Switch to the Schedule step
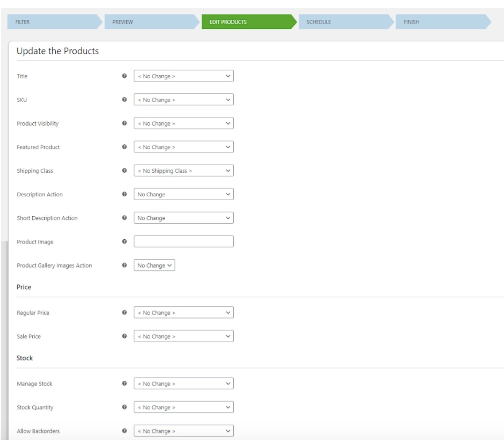Image resolution: width=504 pixels, height=440 pixels. (x=344, y=22)
